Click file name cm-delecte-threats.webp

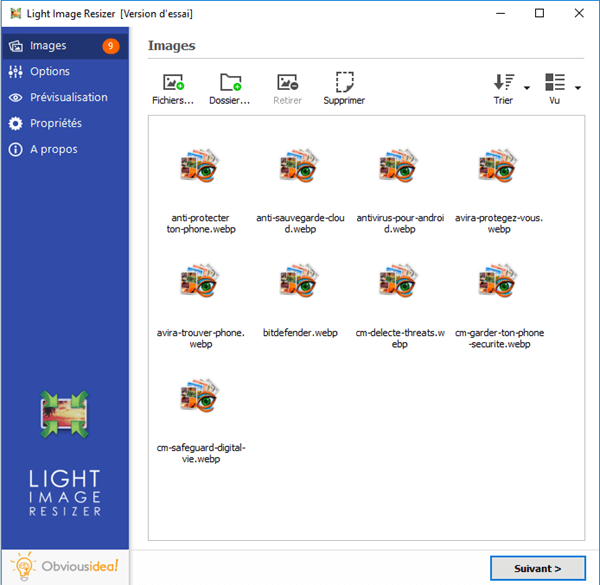point(400,338)
